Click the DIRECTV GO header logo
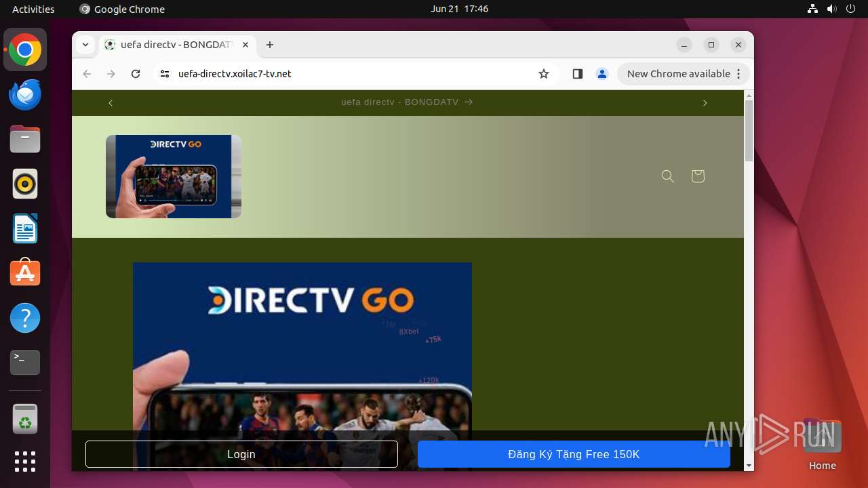 coord(174,176)
